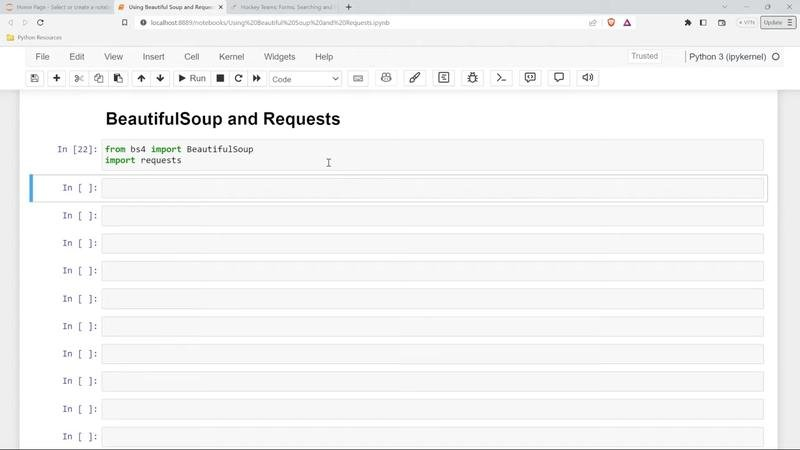Viewport: 800px width, 450px height.
Task: Interrupt the kernel with the stop icon
Action: [x=220, y=78]
